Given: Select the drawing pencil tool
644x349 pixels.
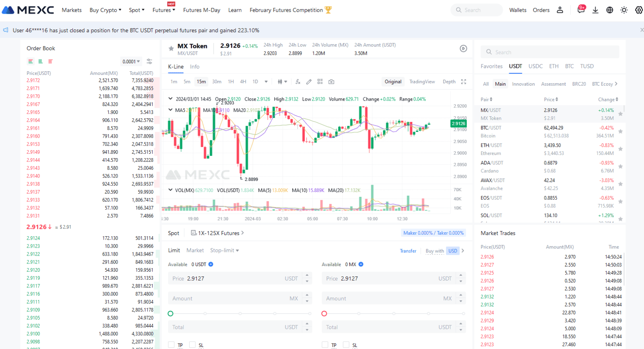Looking at the screenshot, I should [x=309, y=82].
